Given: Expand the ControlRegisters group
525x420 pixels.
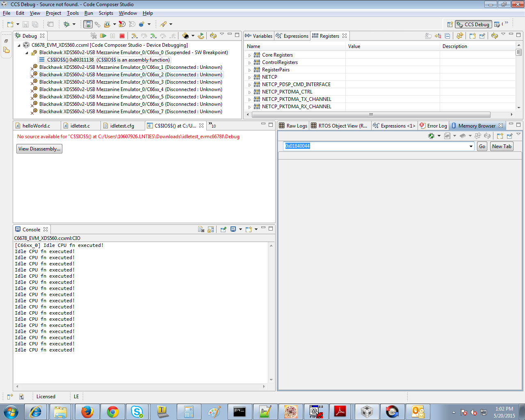Looking at the screenshot, I should [x=249, y=63].
